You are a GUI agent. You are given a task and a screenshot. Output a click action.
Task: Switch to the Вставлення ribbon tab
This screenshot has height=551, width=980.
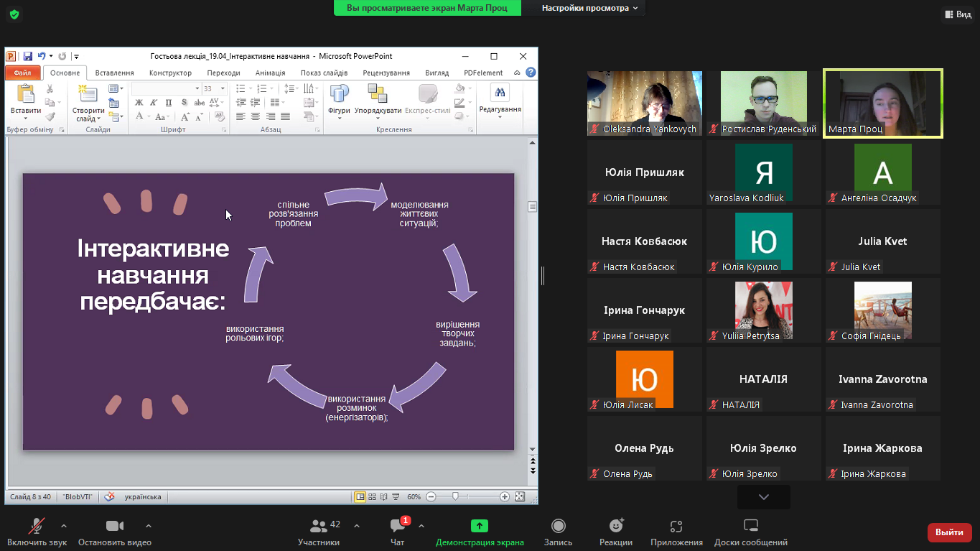point(114,73)
